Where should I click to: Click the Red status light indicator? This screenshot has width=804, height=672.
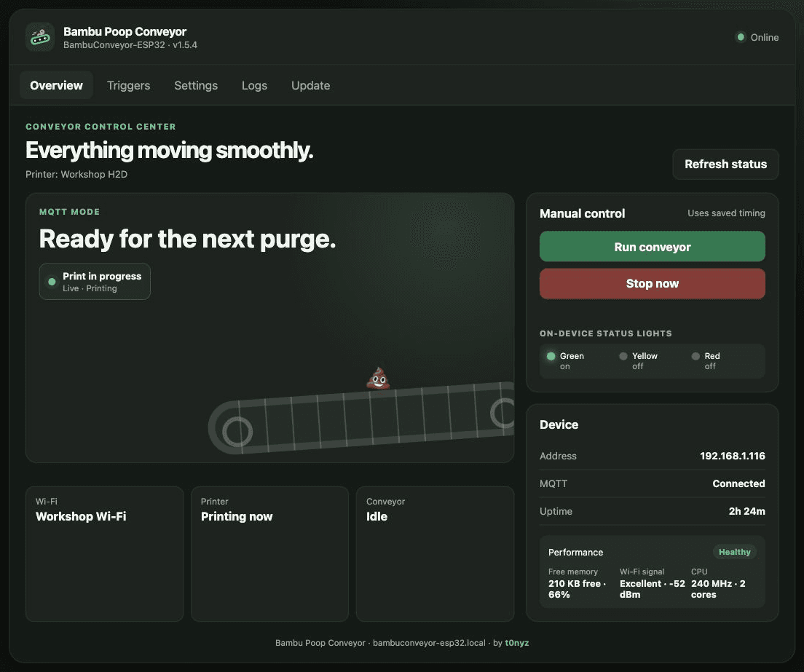[x=695, y=356]
